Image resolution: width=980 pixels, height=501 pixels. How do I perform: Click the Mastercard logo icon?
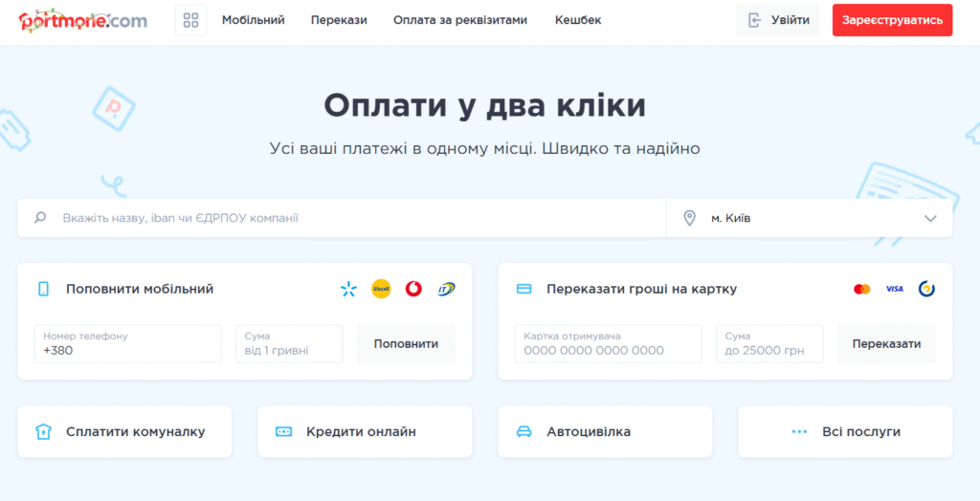[862, 290]
